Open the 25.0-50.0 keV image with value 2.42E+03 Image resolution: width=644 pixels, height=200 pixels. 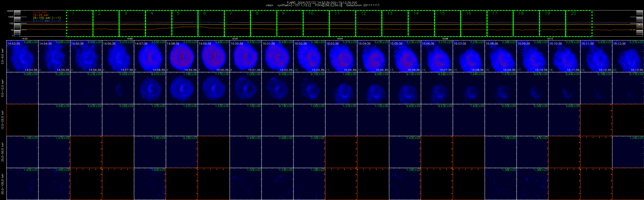point(405,152)
